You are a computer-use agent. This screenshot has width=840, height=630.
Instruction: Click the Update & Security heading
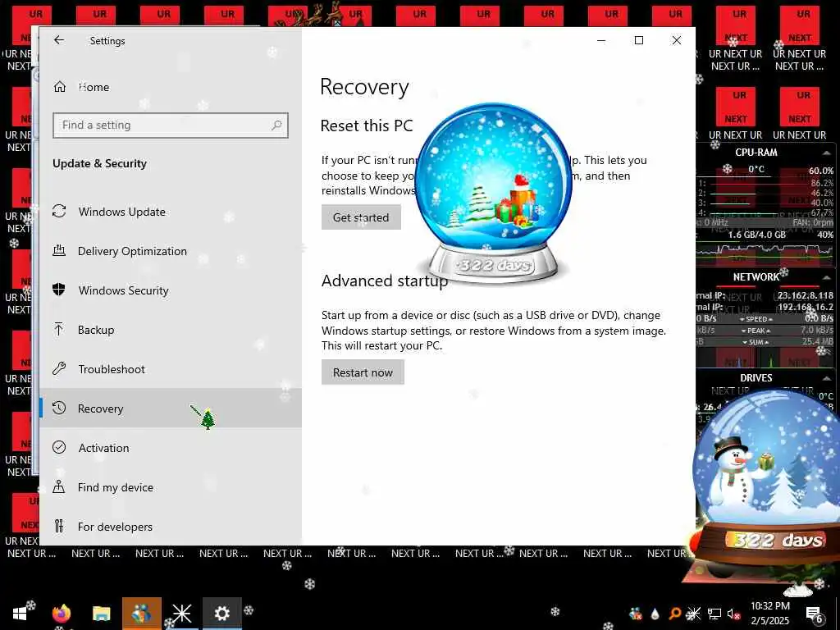point(99,163)
